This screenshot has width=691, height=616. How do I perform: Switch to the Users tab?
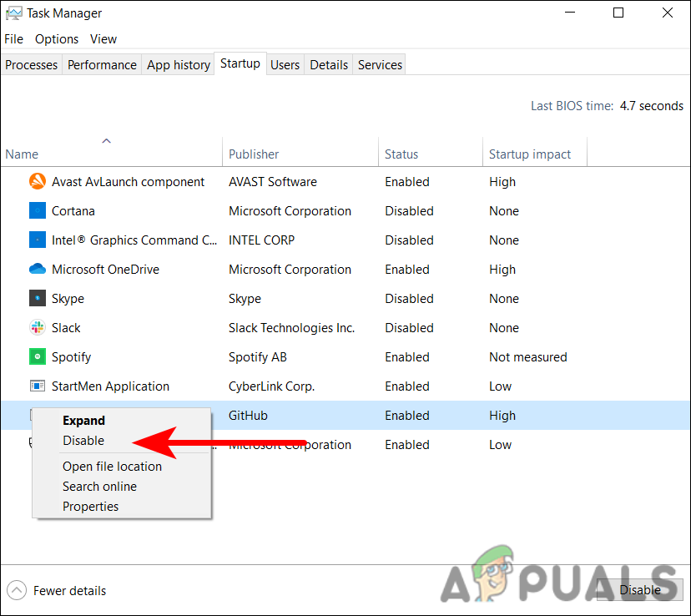click(x=285, y=65)
